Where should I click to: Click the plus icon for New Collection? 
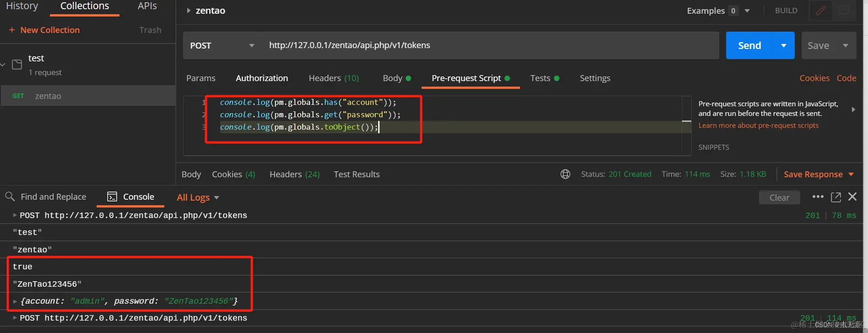click(12, 30)
